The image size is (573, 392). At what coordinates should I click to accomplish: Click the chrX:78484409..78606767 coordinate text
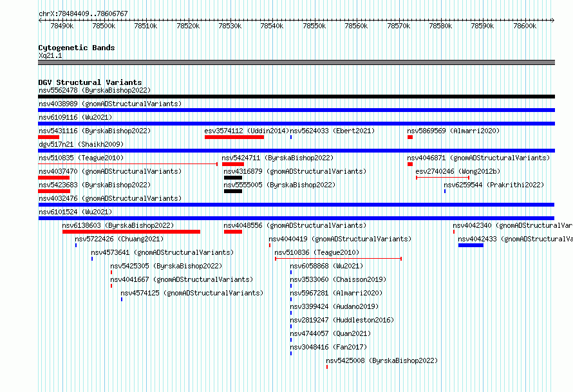pyautogui.click(x=83, y=14)
